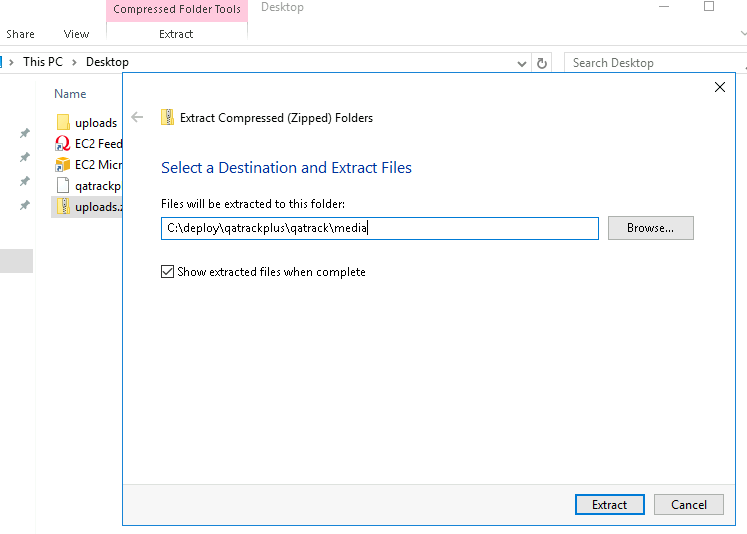
Task: Uncheck Show extracted files when complete
Action: click(167, 272)
